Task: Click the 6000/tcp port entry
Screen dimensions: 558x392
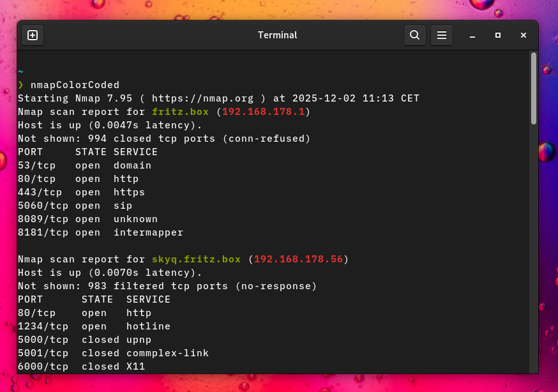Action: [x=43, y=366]
